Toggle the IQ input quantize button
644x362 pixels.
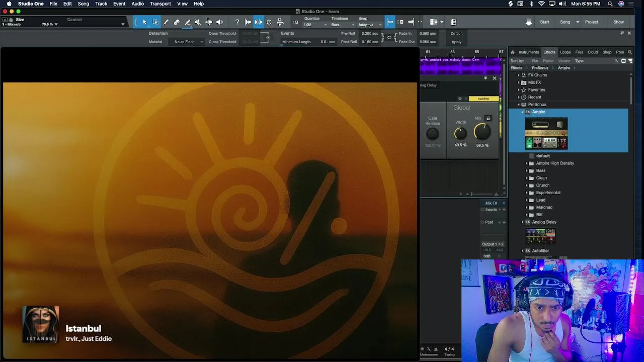pyautogui.click(x=295, y=22)
